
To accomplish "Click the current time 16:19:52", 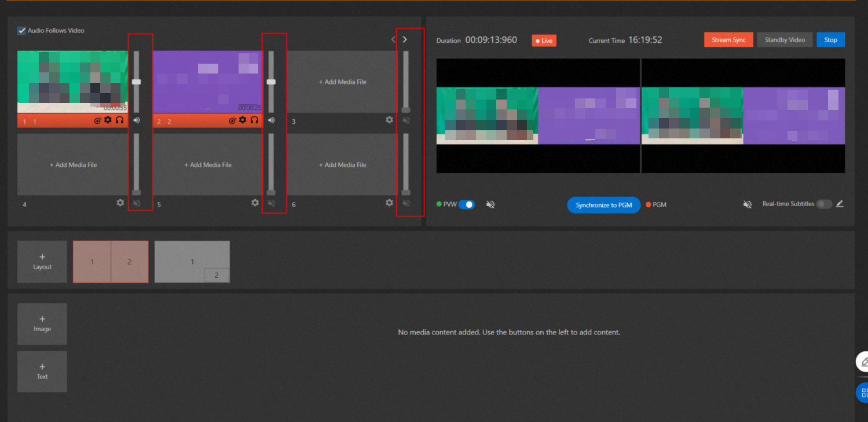I will [645, 40].
